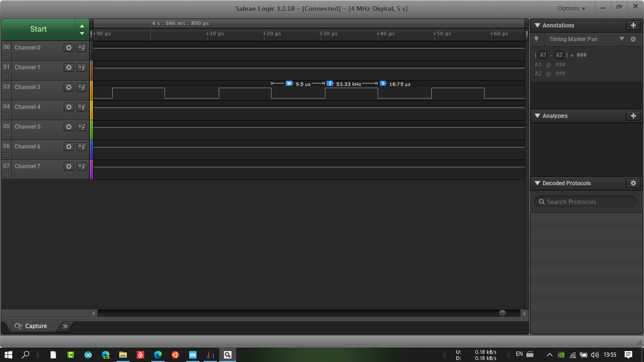This screenshot has height=362, width=644.
Task: Open the volume control in system tray
Action: [x=595, y=355]
